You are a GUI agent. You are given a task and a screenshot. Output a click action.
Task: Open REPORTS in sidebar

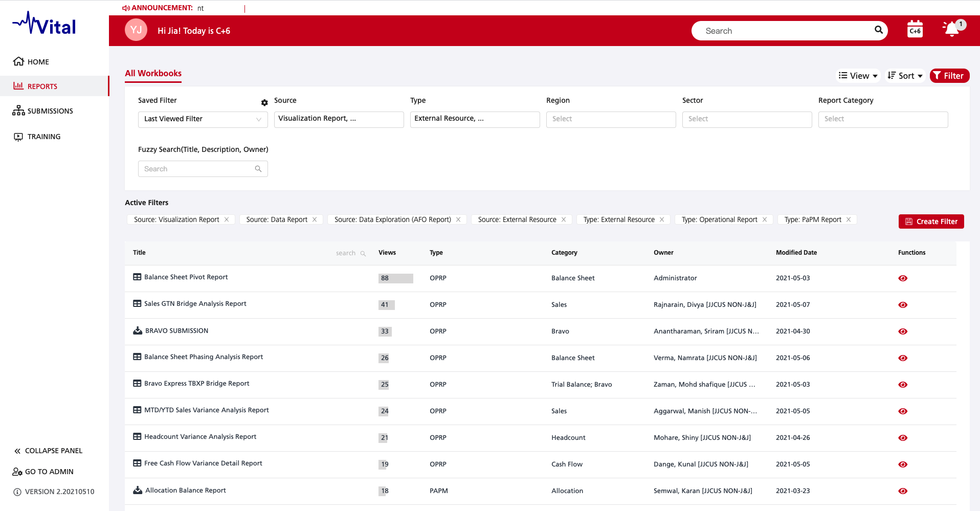pos(54,86)
